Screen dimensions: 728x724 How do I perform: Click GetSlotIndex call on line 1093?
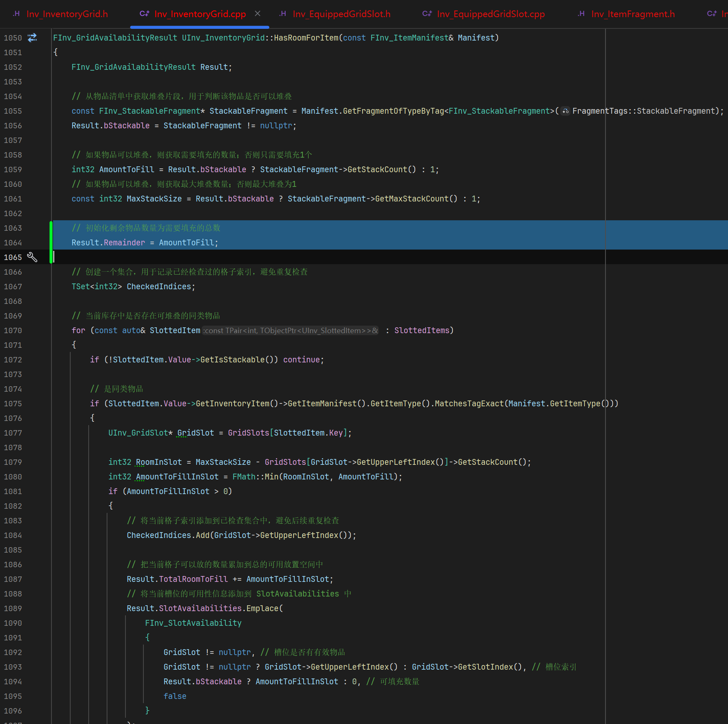tap(485, 667)
